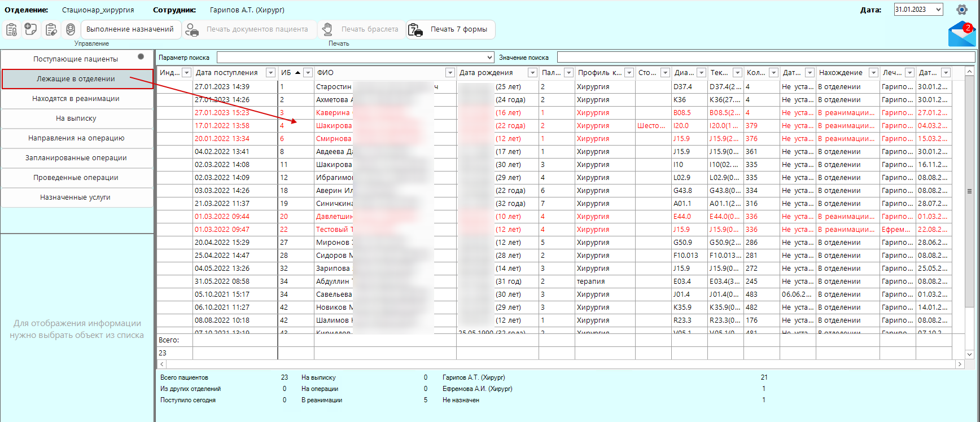Open Кол... column filter dropdown

773,73
